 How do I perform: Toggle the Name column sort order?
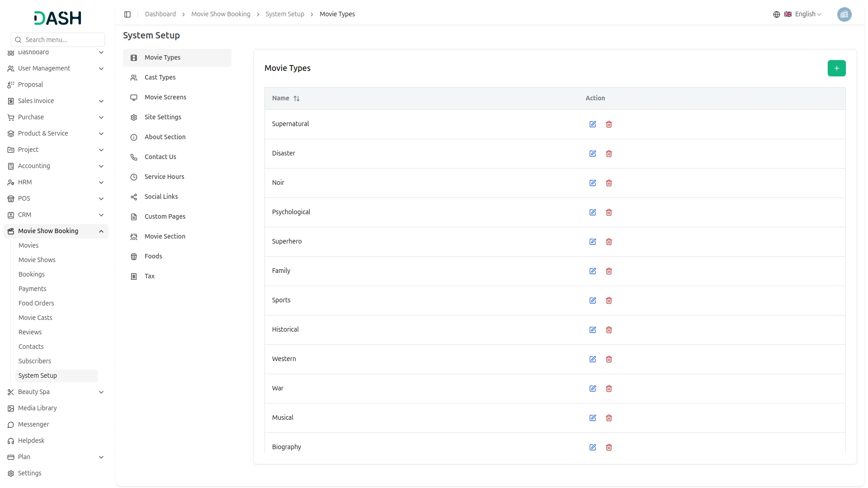[x=297, y=98]
